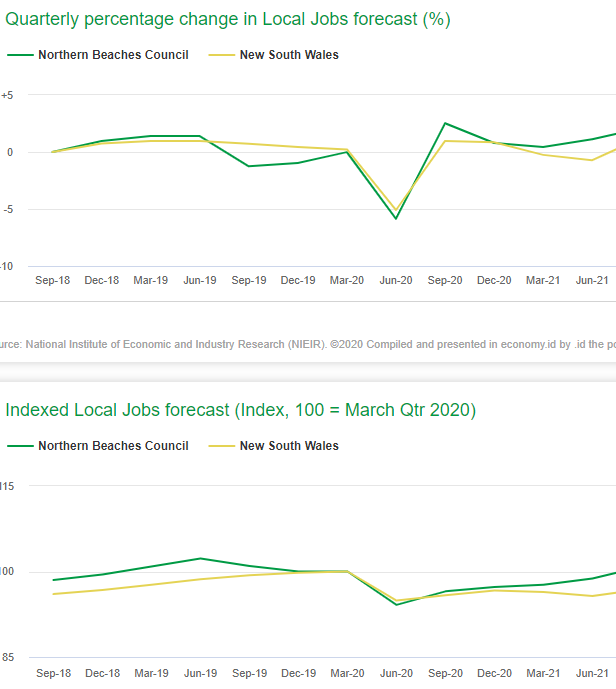
Task: Select green line Jun-20 dip in Indexed chart
Action: click(397, 605)
